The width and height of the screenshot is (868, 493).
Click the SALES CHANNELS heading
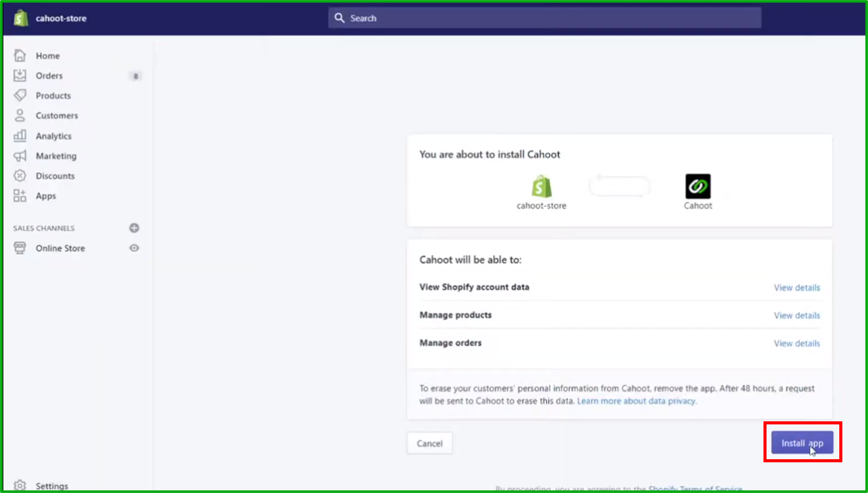pos(44,228)
